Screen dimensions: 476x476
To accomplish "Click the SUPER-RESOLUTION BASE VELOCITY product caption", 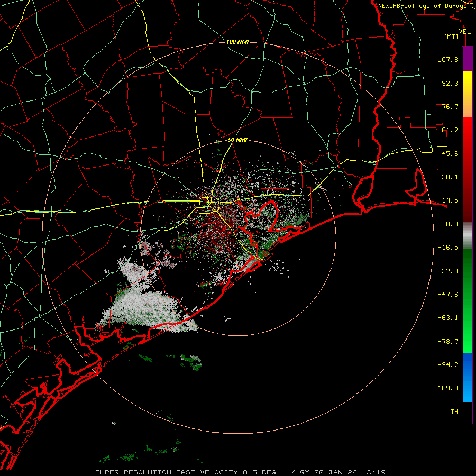I will pos(240,472).
